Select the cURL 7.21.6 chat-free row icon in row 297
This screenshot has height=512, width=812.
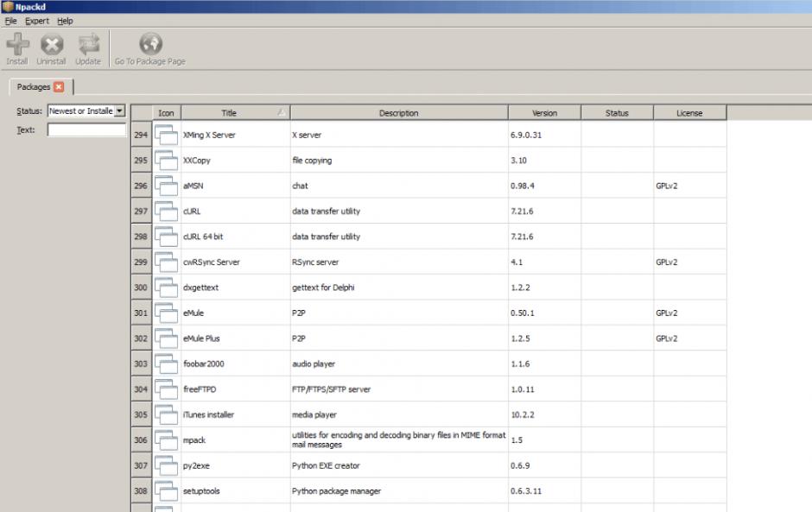point(166,211)
